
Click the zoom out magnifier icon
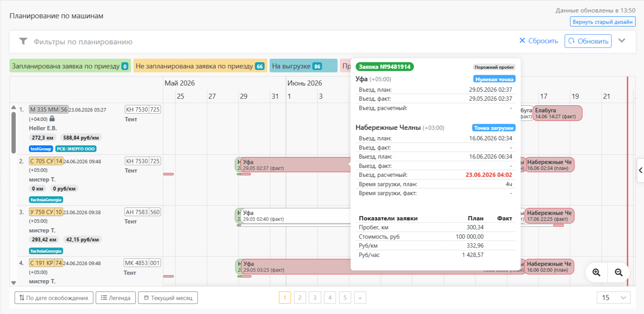tap(619, 272)
